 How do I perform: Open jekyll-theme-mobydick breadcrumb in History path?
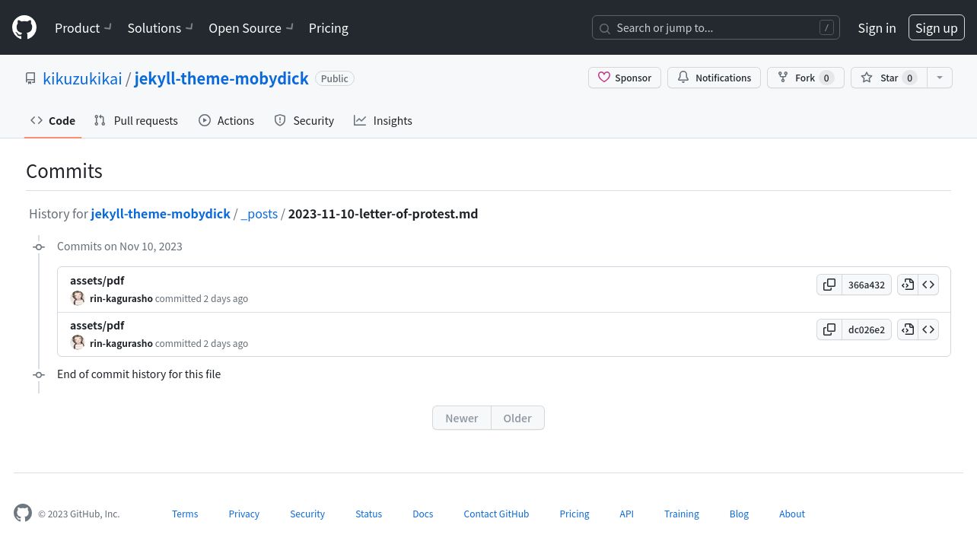click(161, 214)
